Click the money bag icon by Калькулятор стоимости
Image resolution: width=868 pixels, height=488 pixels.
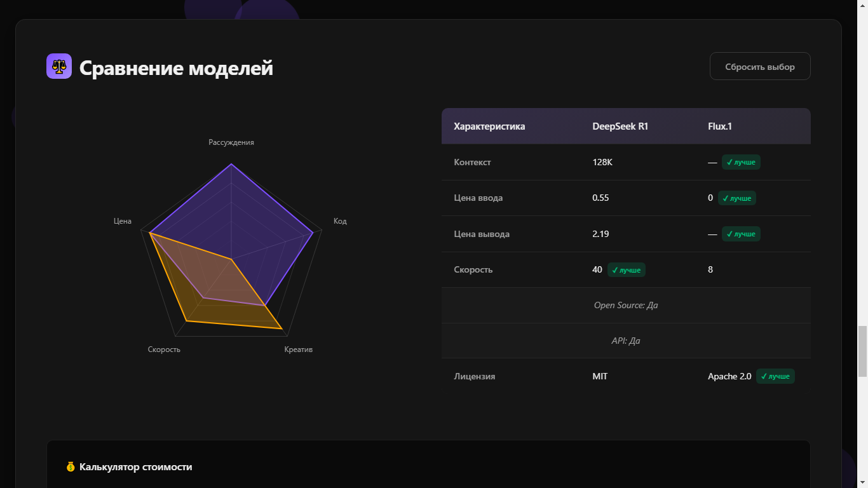pyautogui.click(x=71, y=467)
